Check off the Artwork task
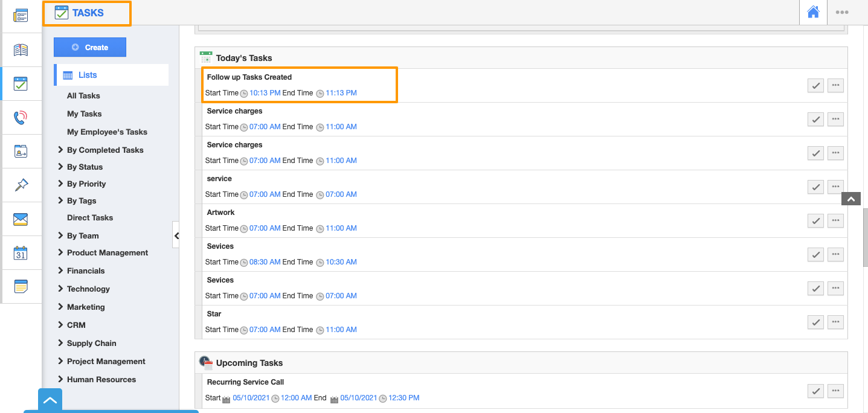 [x=815, y=221]
